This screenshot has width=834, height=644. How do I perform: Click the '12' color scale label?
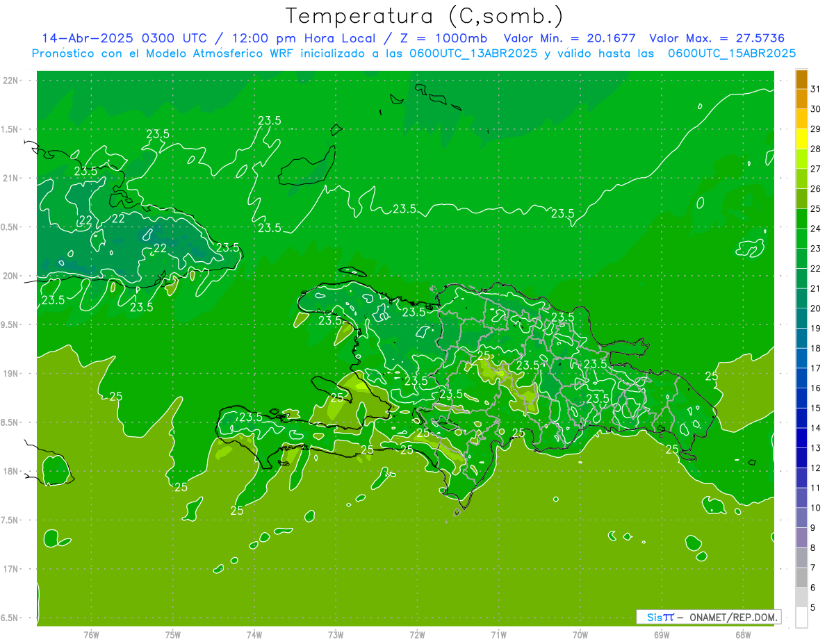coord(816,468)
